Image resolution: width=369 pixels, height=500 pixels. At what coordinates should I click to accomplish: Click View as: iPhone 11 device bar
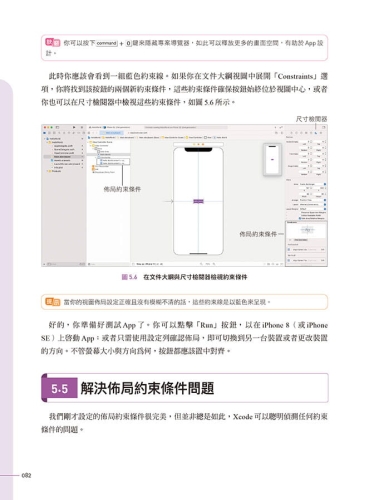(149, 264)
